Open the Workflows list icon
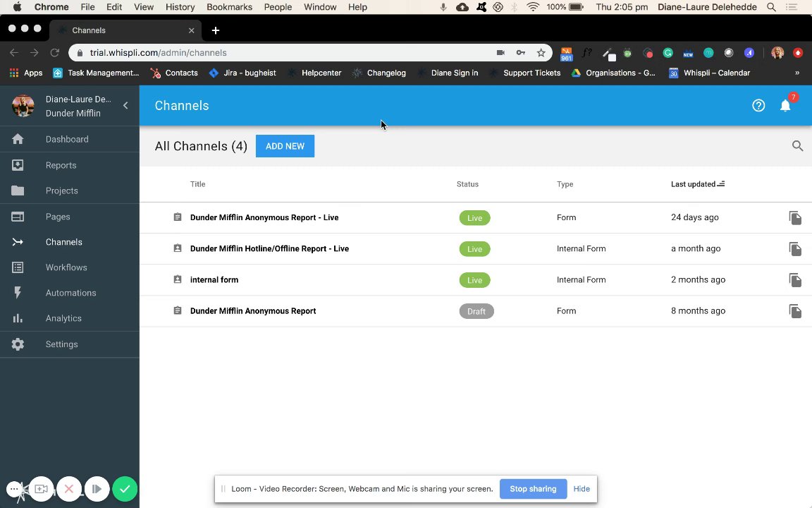 (x=18, y=267)
